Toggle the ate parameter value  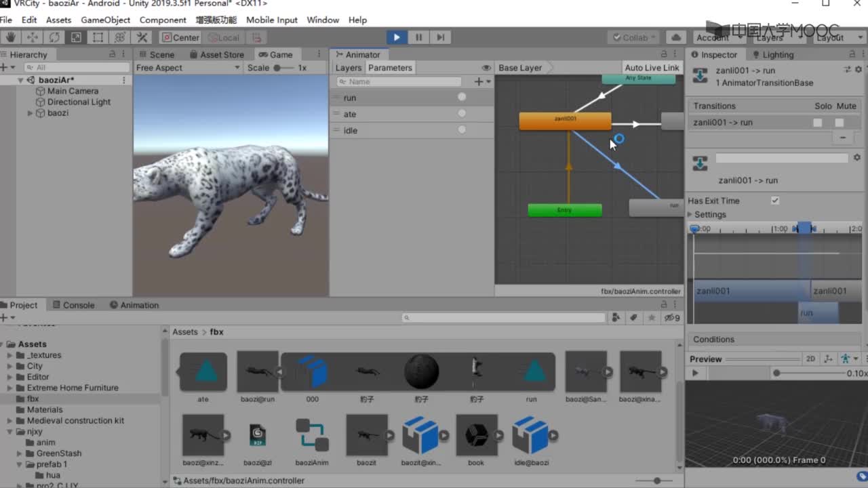pos(462,114)
